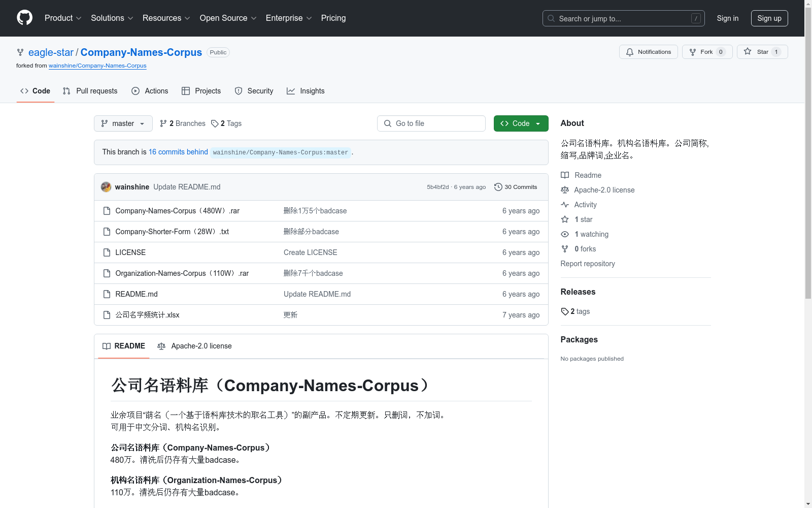
Task: Expand the Resources menu
Action: coord(166,18)
